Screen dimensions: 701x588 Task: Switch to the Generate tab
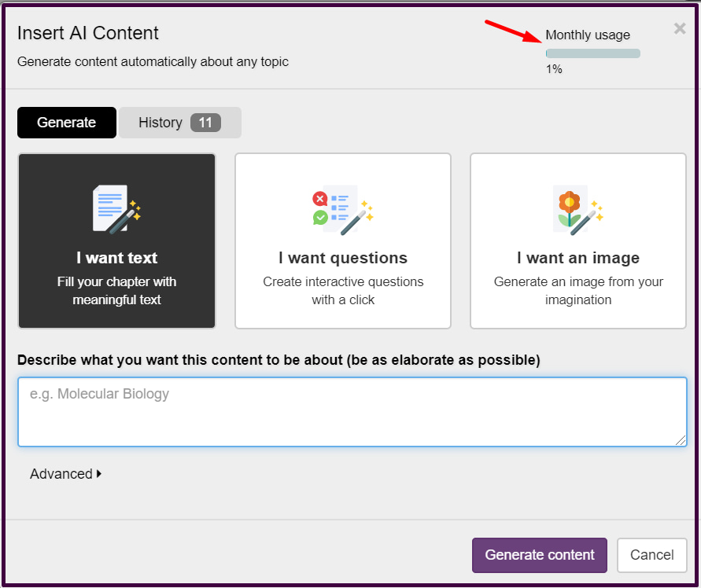[67, 123]
